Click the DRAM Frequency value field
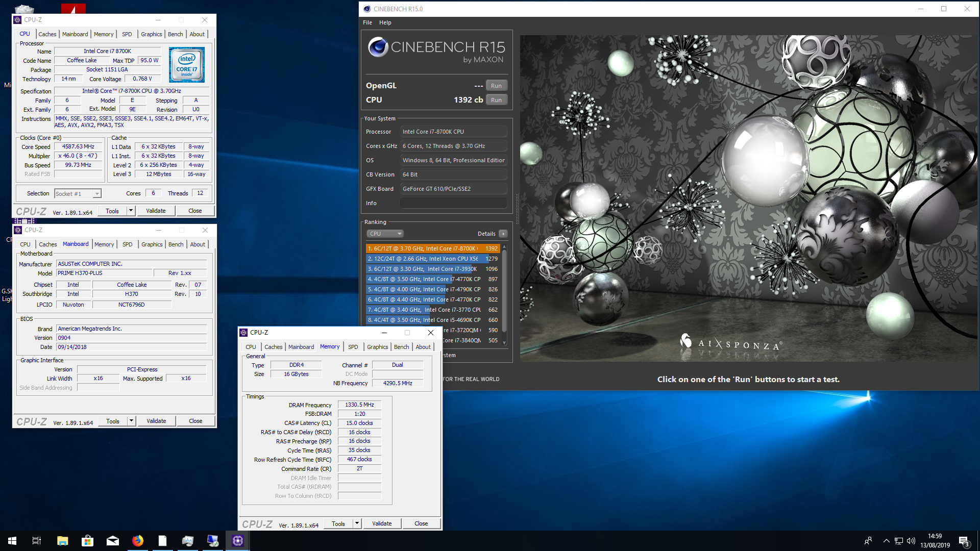 coord(359,405)
